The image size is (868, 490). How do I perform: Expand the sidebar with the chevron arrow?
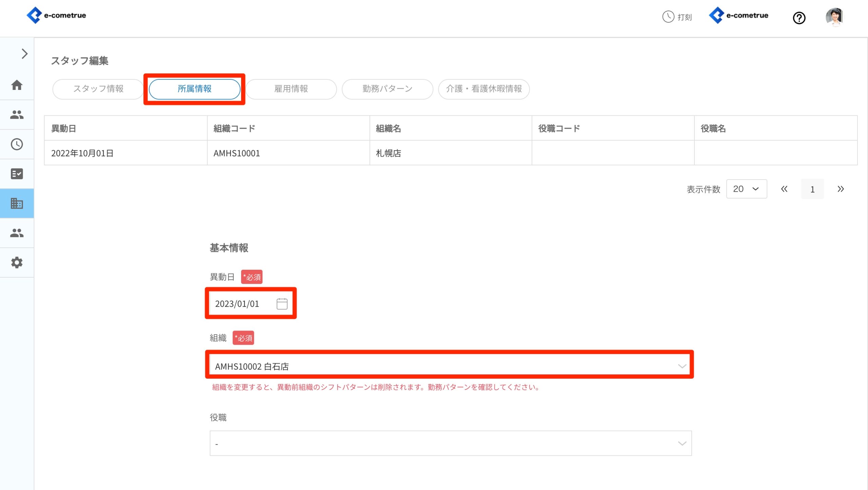pyautogui.click(x=24, y=54)
